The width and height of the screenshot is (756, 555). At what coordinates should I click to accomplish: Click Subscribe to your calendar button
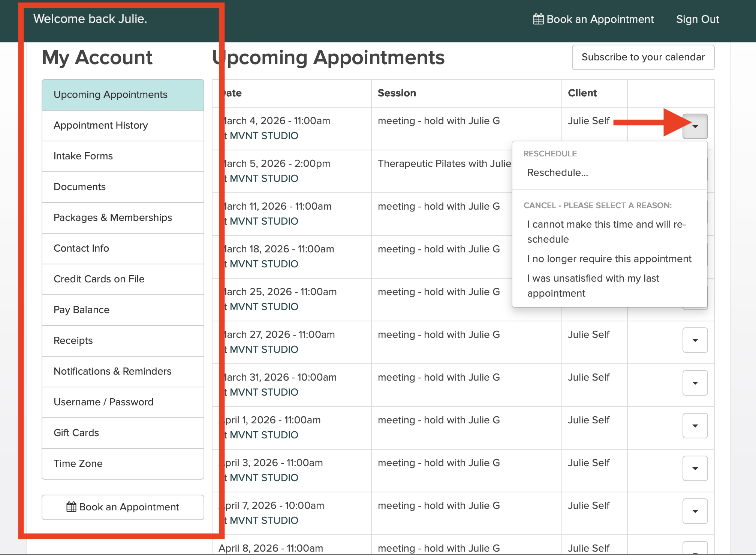click(643, 57)
